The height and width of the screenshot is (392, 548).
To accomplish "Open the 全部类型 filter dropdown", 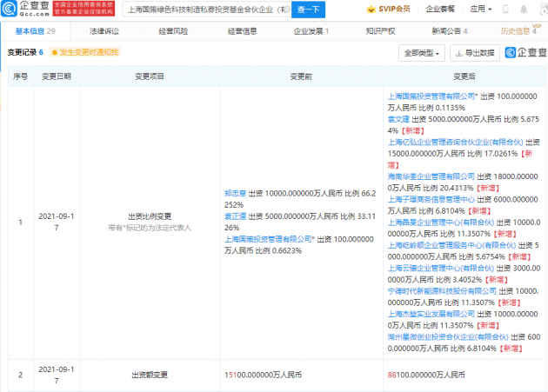I will pyautogui.click(x=422, y=53).
